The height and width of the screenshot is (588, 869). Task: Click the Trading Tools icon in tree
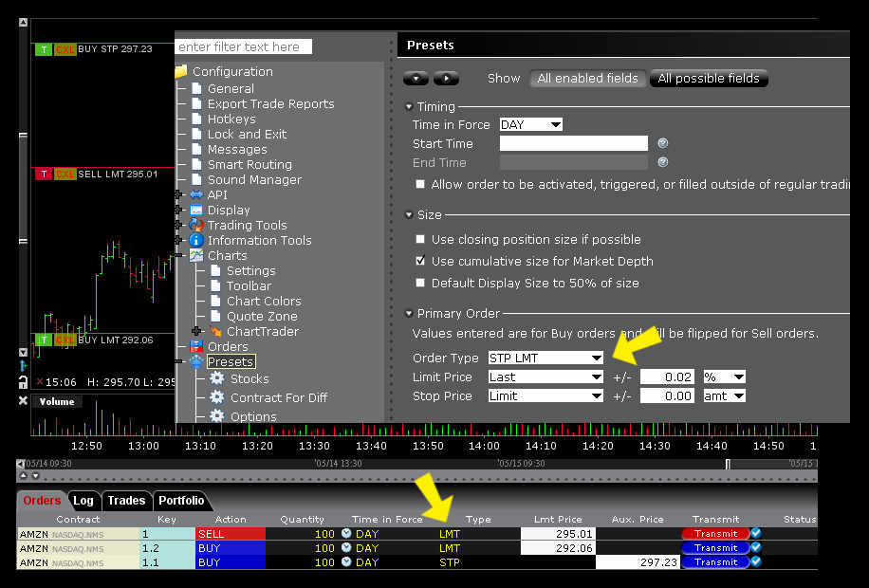(x=196, y=225)
